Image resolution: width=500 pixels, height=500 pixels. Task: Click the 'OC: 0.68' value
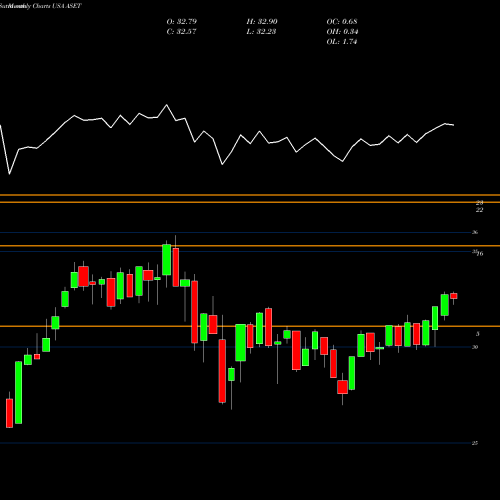click(x=342, y=22)
